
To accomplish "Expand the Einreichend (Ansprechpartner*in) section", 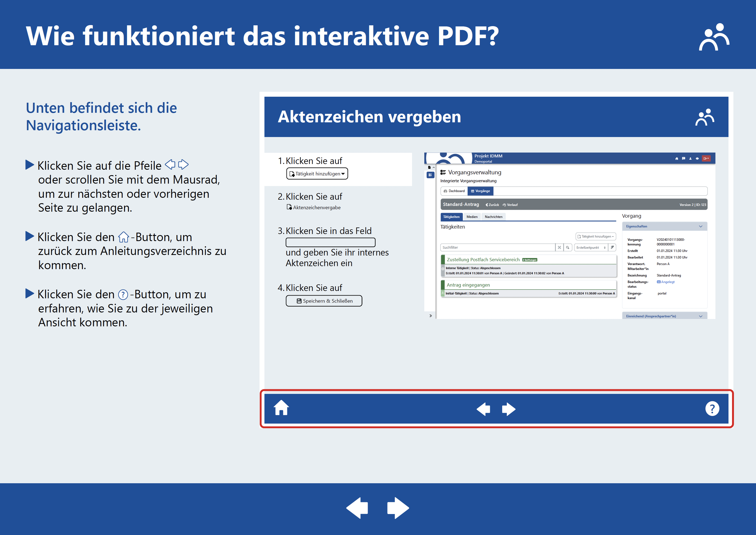I will [700, 316].
